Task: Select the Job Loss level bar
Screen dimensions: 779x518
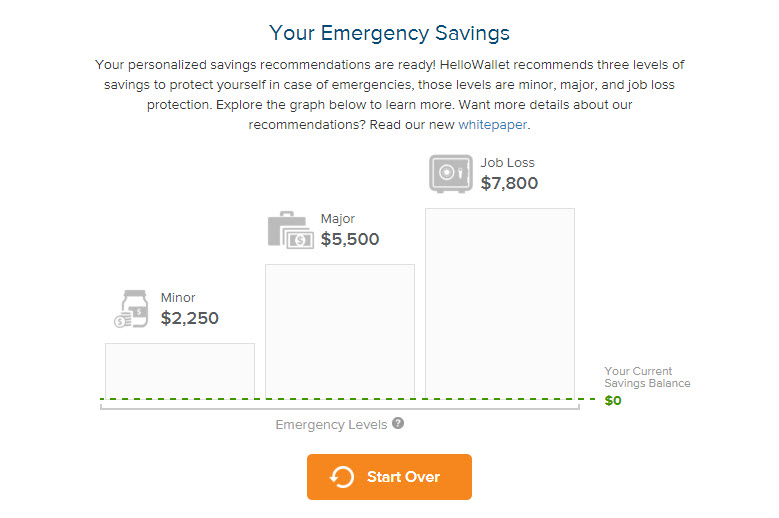Action: click(500, 302)
